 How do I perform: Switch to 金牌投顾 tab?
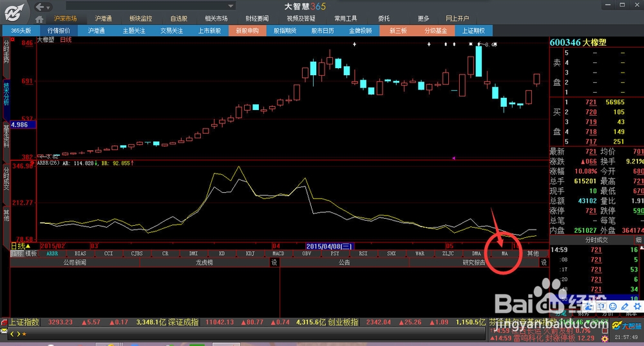coord(360,31)
